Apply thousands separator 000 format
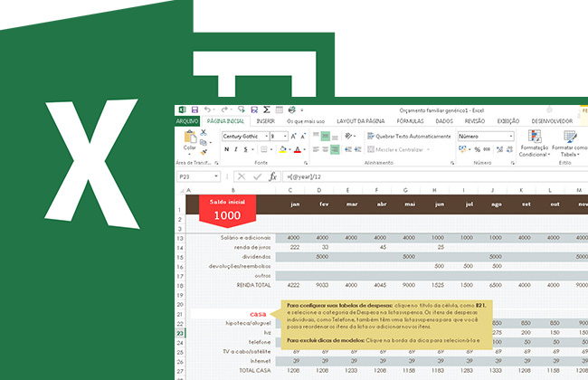 487,149
